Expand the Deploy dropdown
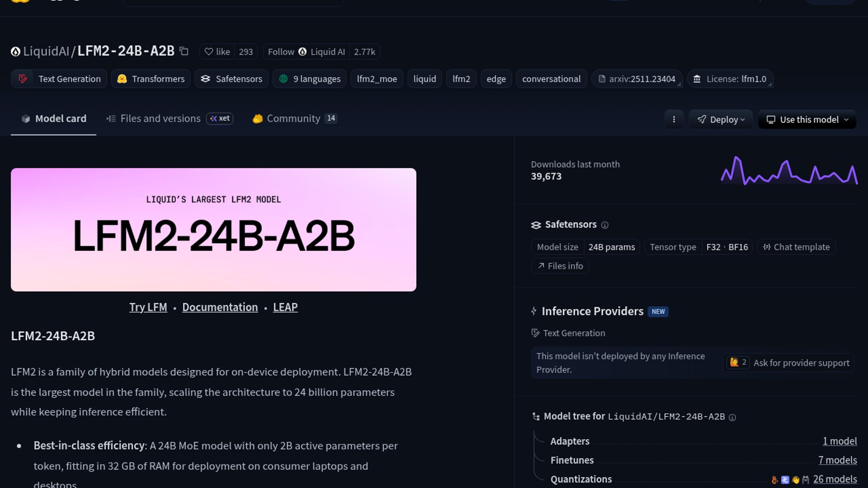The height and width of the screenshot is (488, 868). pos(721,119)
